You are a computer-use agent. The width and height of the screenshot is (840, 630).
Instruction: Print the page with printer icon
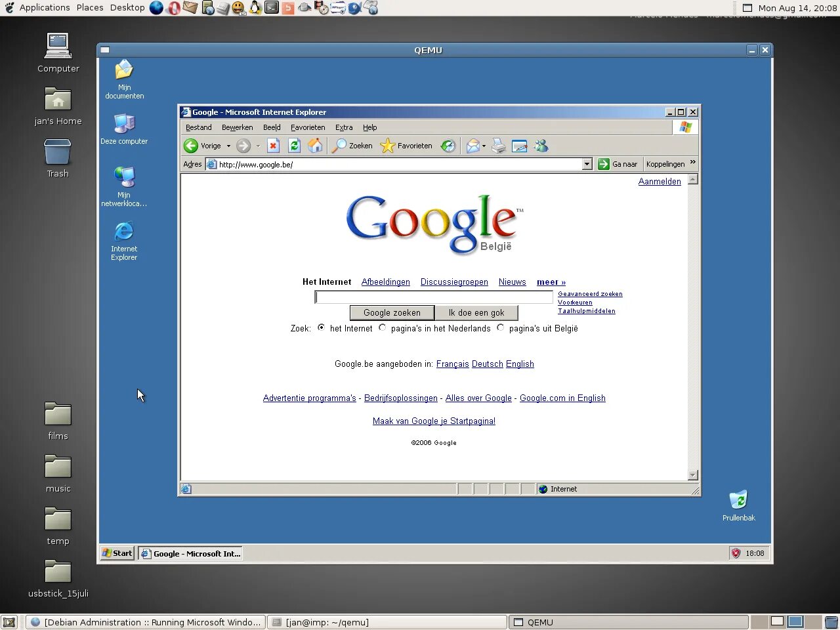point(499,146)
